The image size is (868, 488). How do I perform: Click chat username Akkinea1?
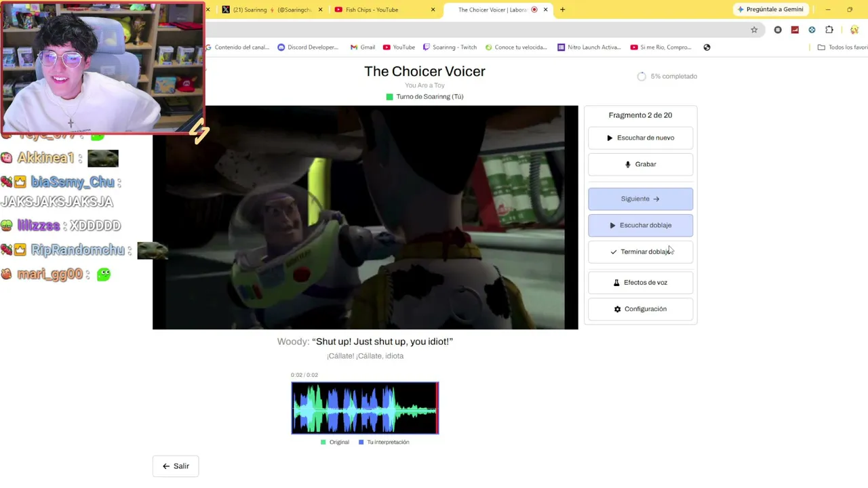[x=45, y=158]
